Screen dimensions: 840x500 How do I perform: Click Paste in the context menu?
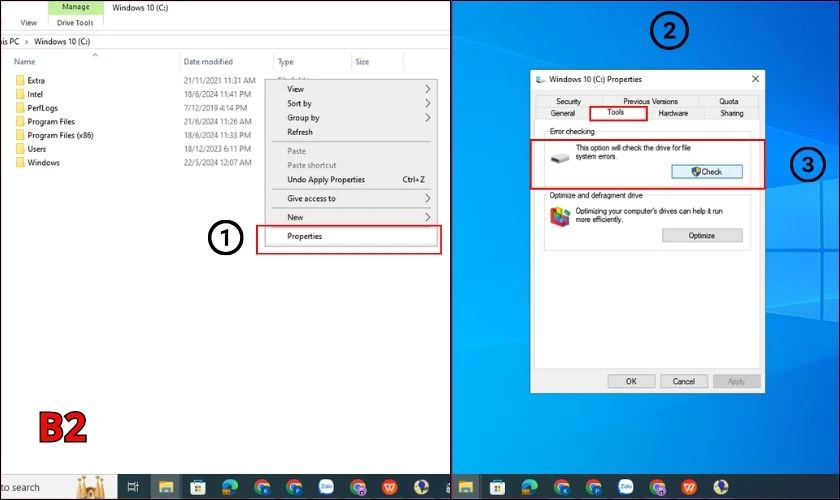pos(296,151)
